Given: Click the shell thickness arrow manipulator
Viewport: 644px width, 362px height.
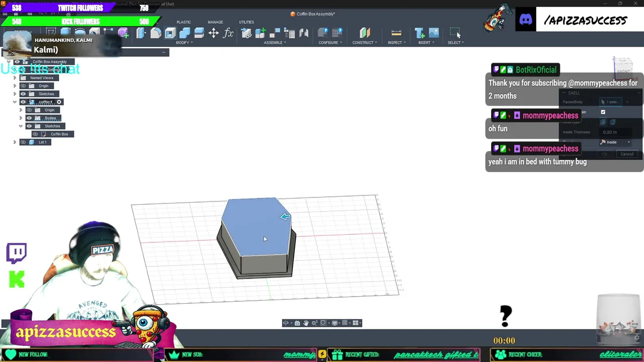Looking at the screenshot, I should coord(285,217).
